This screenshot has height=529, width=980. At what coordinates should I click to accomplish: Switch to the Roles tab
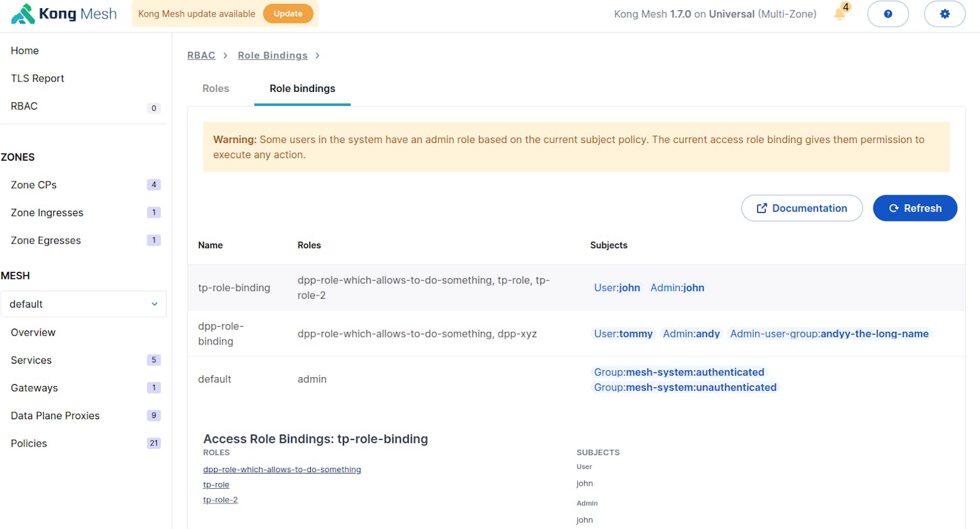tap(215, 89)
